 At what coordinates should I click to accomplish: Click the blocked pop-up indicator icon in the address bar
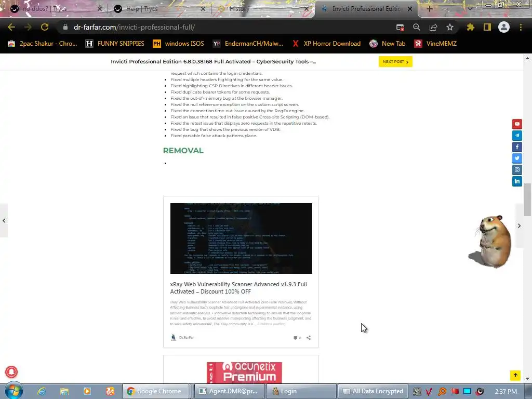[400, 27]
